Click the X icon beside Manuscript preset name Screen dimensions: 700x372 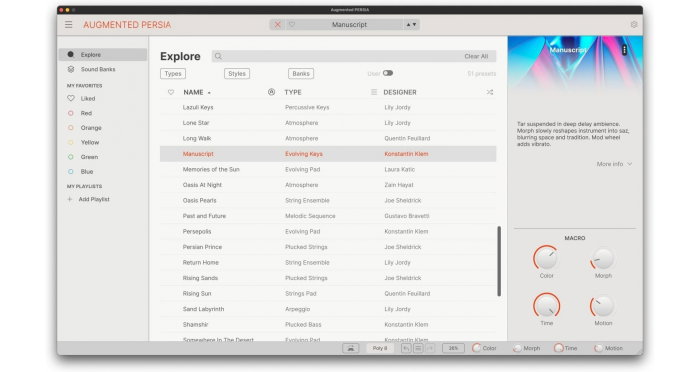[x=277, y=25]
